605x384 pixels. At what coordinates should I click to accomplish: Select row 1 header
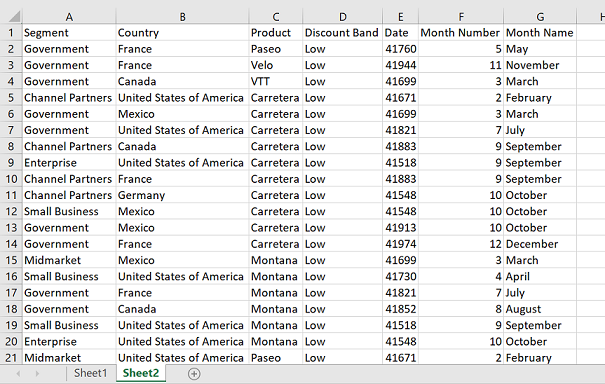coord(11,33)
